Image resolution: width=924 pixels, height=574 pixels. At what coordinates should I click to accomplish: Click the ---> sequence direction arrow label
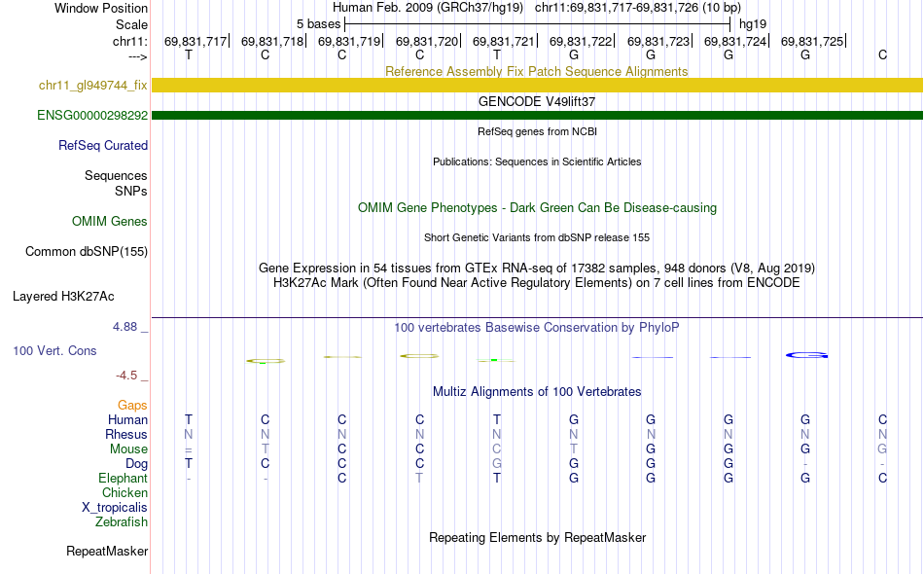137,56
